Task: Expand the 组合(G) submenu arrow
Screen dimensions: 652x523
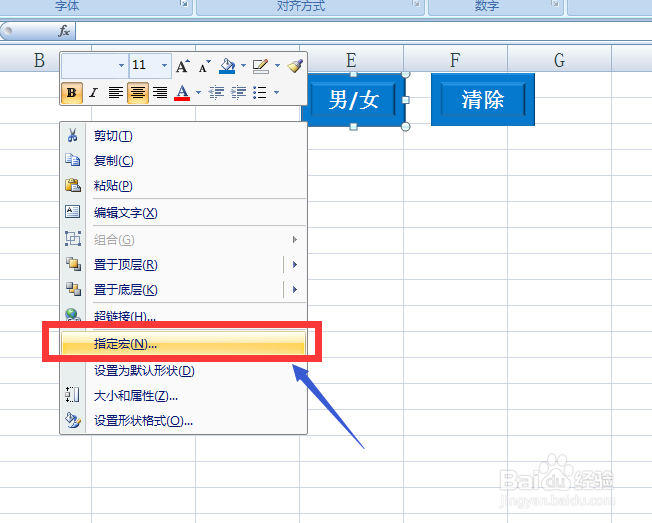Action: [295, 239]
